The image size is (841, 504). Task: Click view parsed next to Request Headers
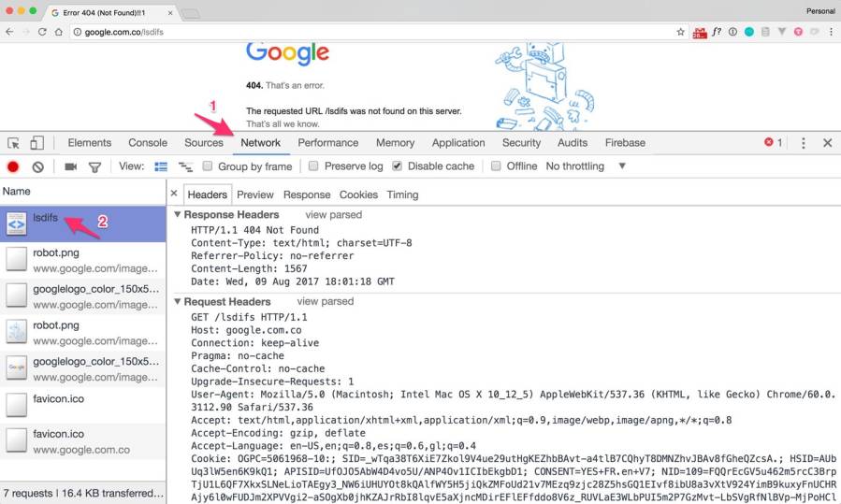tap(325, 302)
